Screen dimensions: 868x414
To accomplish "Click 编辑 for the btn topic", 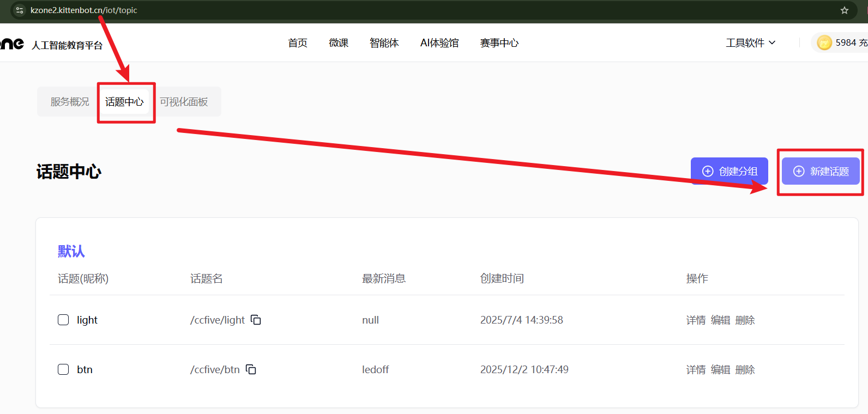I will pyautogui.click(x=720, y=370).
